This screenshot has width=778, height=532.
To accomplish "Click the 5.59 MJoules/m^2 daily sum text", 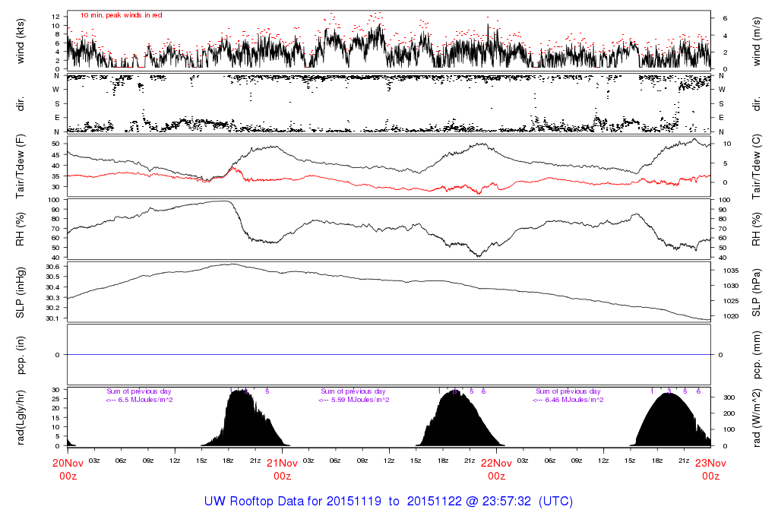I will pos(354,400).
